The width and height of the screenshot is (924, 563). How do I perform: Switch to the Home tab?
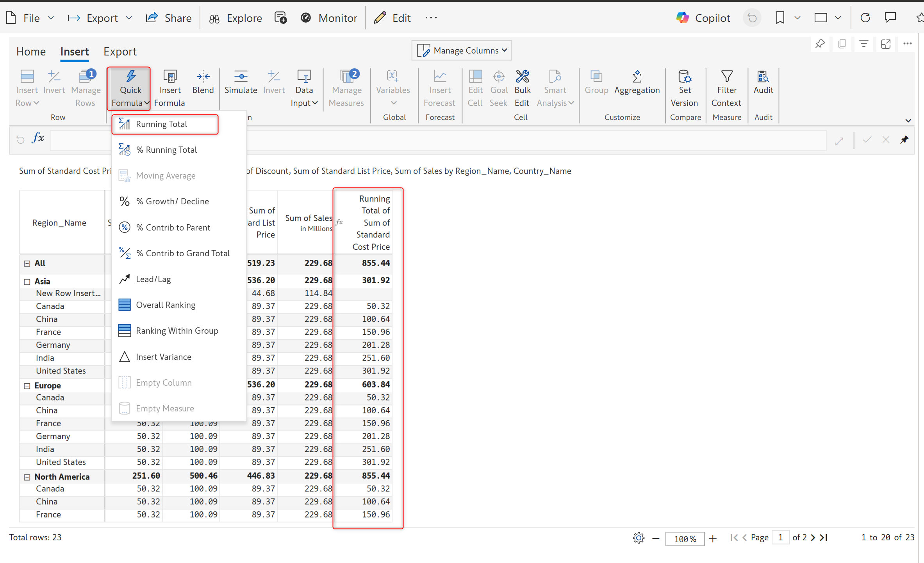pyautogui.click(x=31, y=52)
